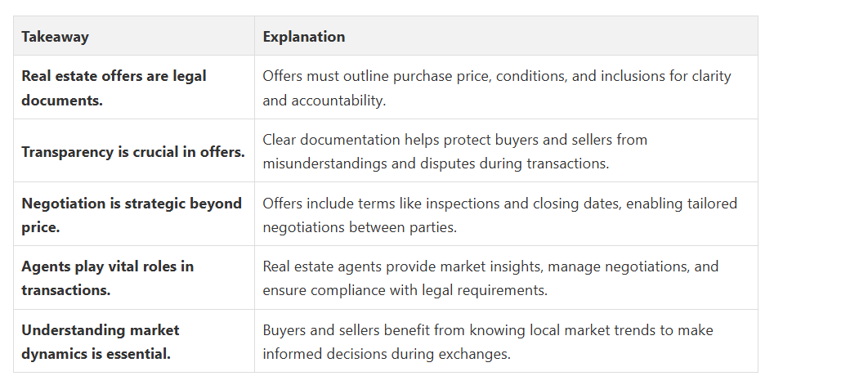Click the word 'price.' in Negotiation takeaway
Screen dimensions: 868x385
tap(40, 228)
